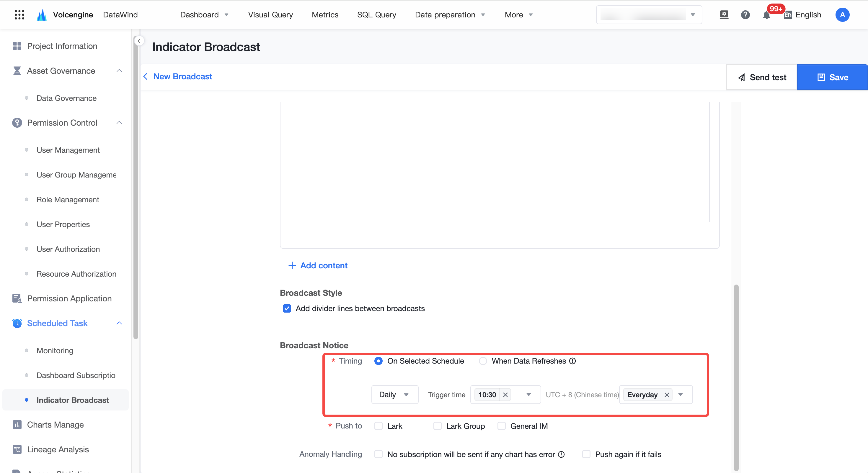The width and height of the screenshot is (868, 473).
Task: Open the Daily frequency dropdown
Action: 394,395
